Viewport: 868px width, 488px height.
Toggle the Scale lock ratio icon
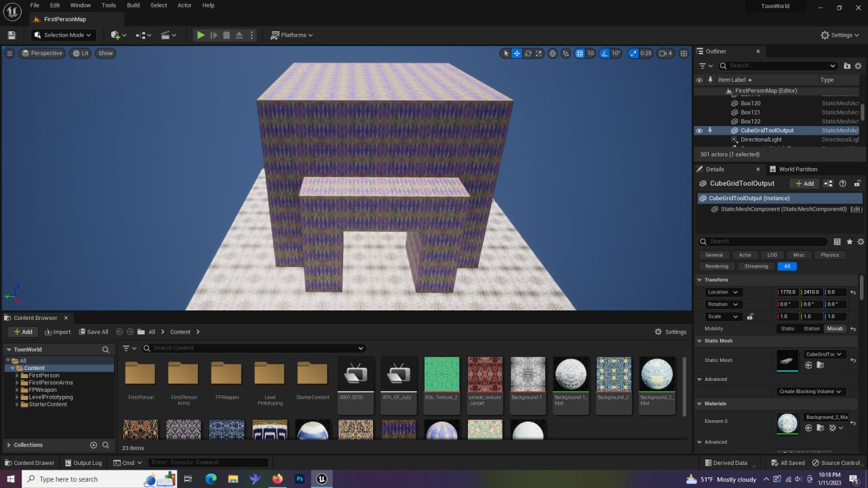[x=749, y=317]
